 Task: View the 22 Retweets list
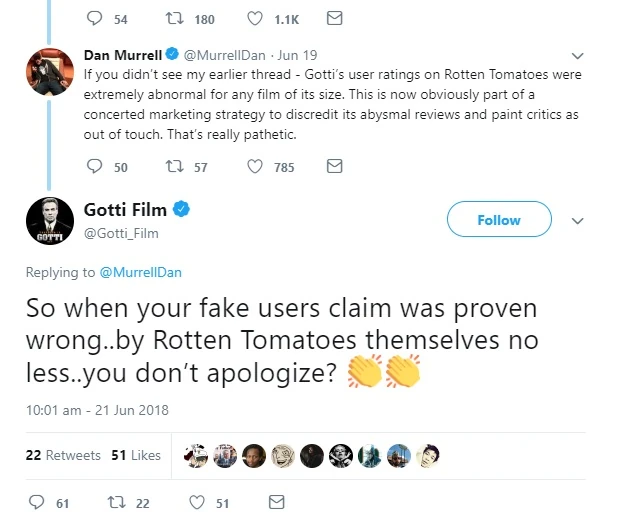pyautogui.click(x=63, y=455)
